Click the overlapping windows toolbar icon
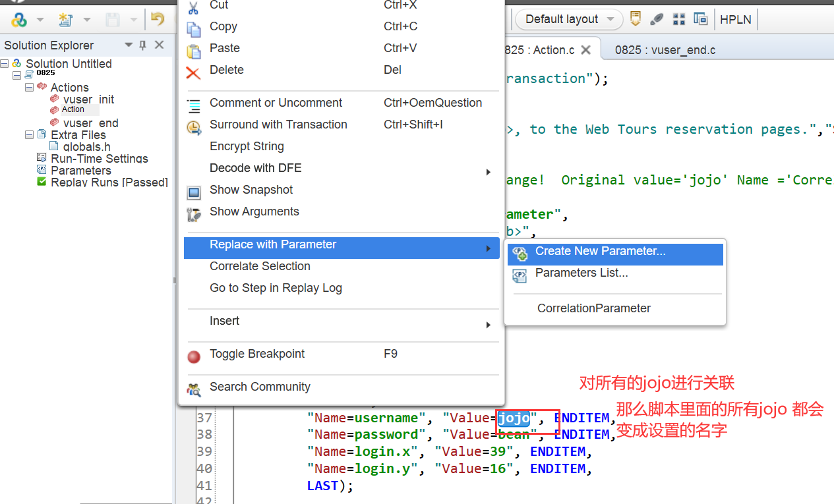 [x=700, y=19]
